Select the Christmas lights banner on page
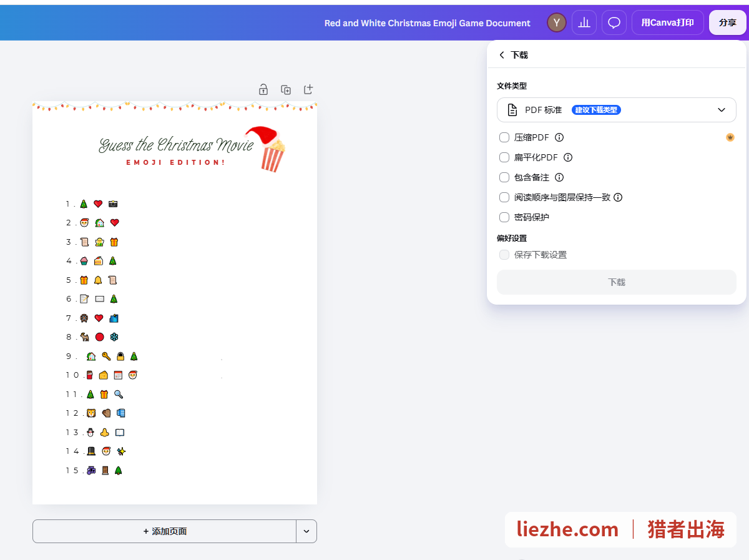The width and height of the screenshot is (749, 560). tap(175, 106)
